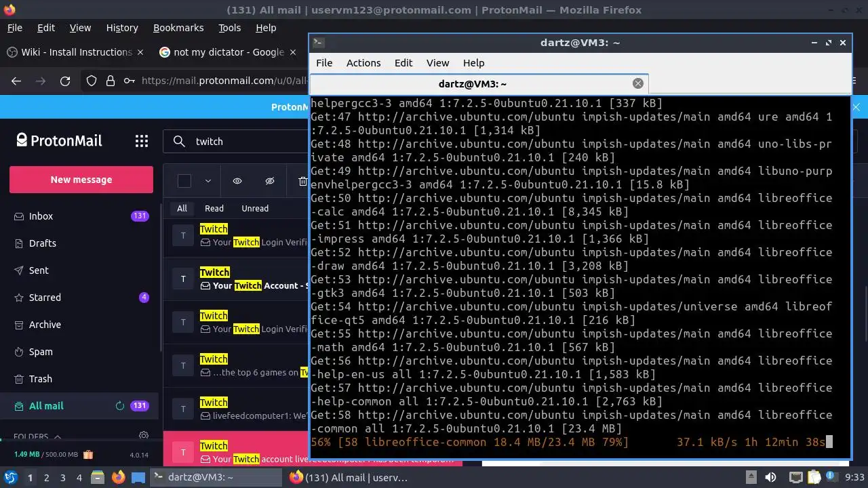Go forward in Firefox history
868x488 pixels.
[x=41, y=81]
